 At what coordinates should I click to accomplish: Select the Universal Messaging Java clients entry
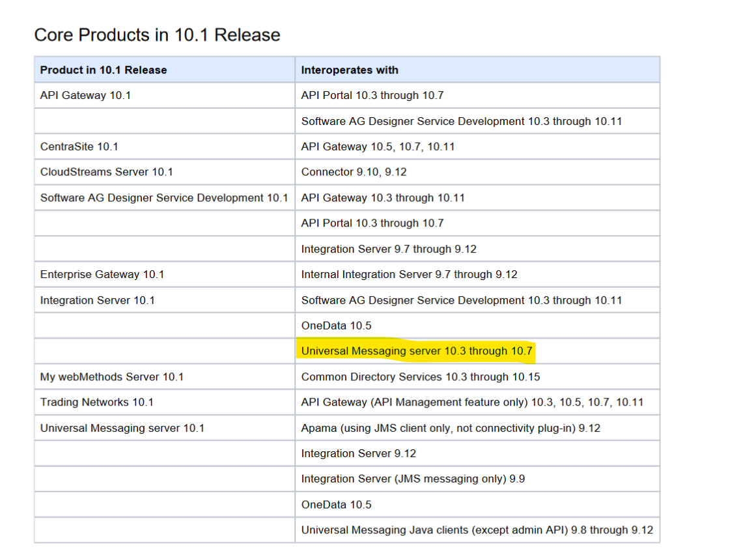tap(477, 530)
